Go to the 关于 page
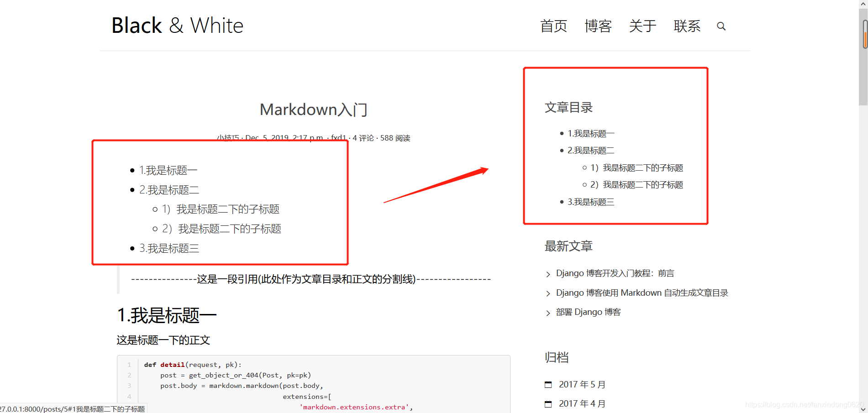 tap(642, 26)
